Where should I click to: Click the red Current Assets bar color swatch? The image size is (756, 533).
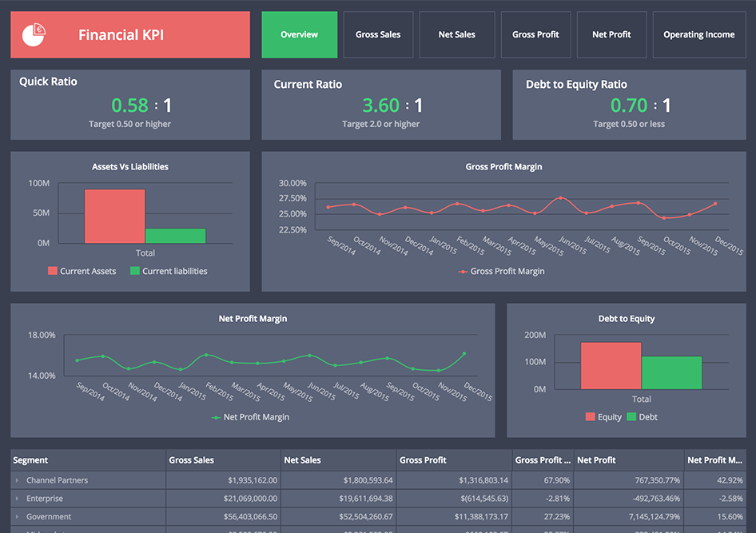coord(53,271)
